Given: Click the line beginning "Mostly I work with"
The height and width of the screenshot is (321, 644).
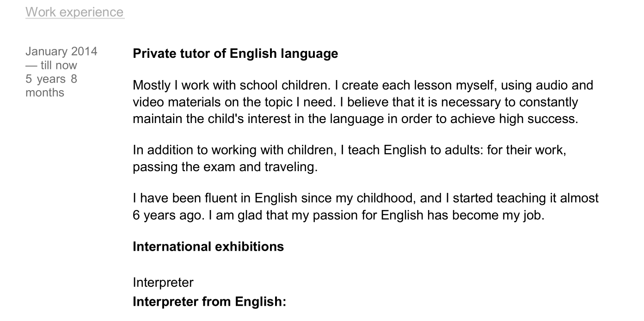Looking at the screenshot, I should (x=363, y=86).
